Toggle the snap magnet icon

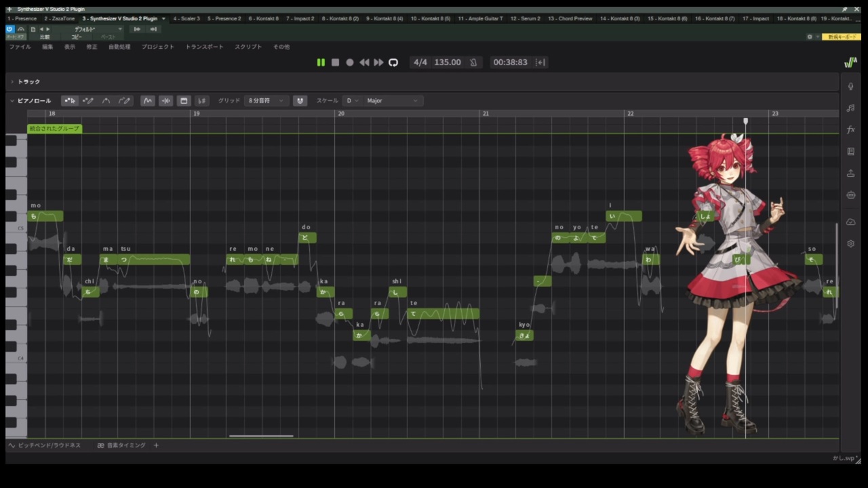pos(300,101)
